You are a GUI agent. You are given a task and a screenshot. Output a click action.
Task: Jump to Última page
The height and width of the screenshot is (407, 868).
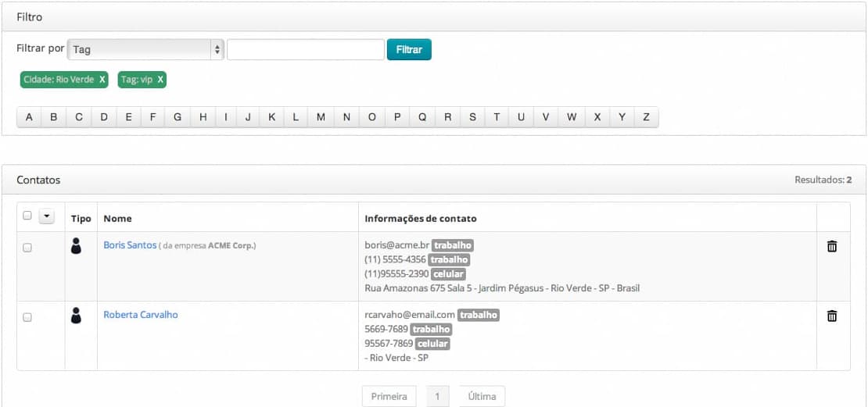482,396
